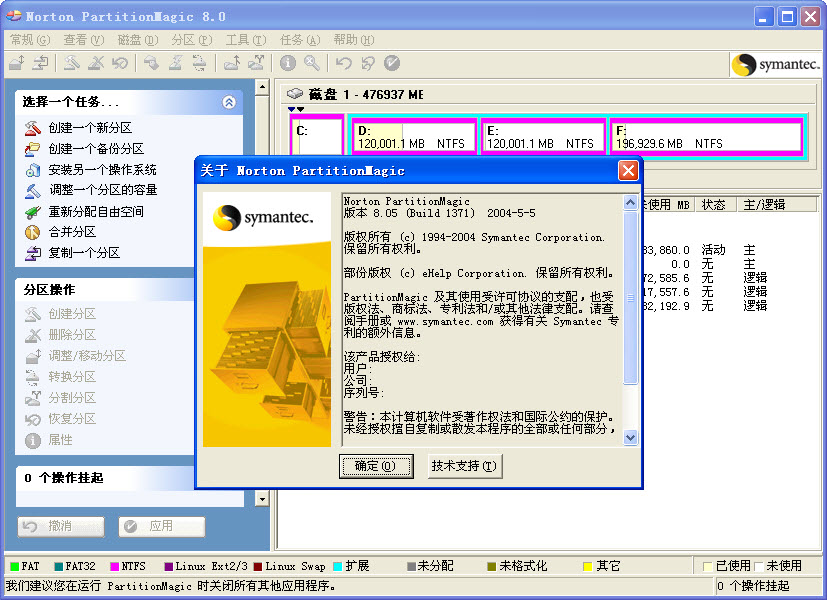The image size is (827, 600).
Task: Collapse the 选择一个任务 panel chevron
Action: 229,102
